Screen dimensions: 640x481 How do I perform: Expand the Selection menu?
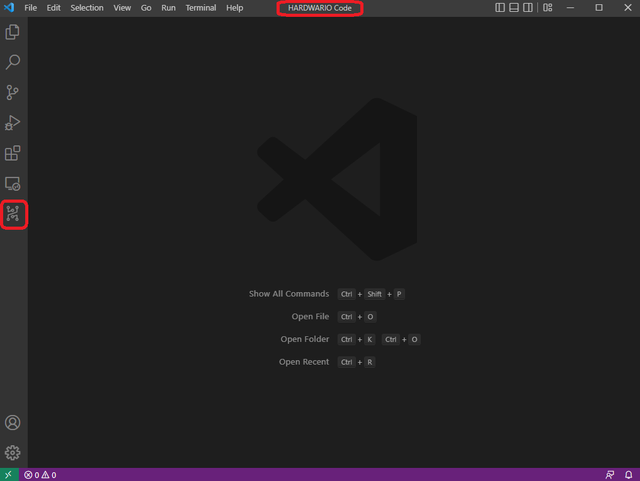(x=87, y=8)
